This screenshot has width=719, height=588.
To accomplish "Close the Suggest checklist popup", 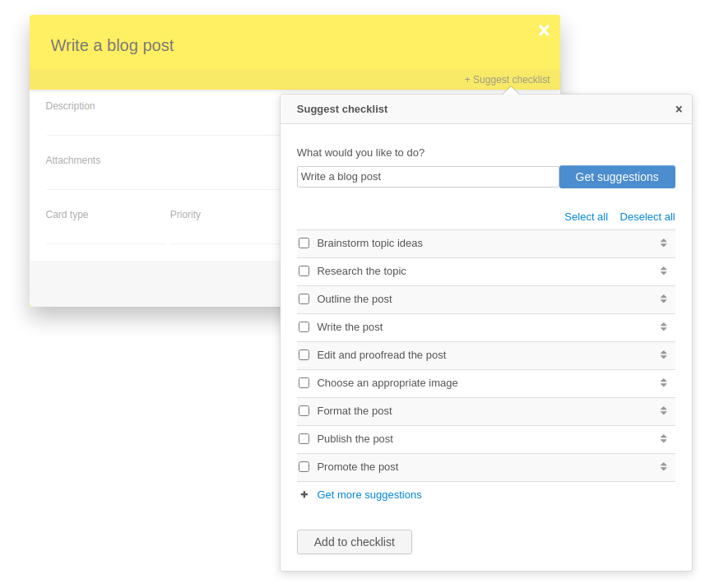I will tap(679, 109).
